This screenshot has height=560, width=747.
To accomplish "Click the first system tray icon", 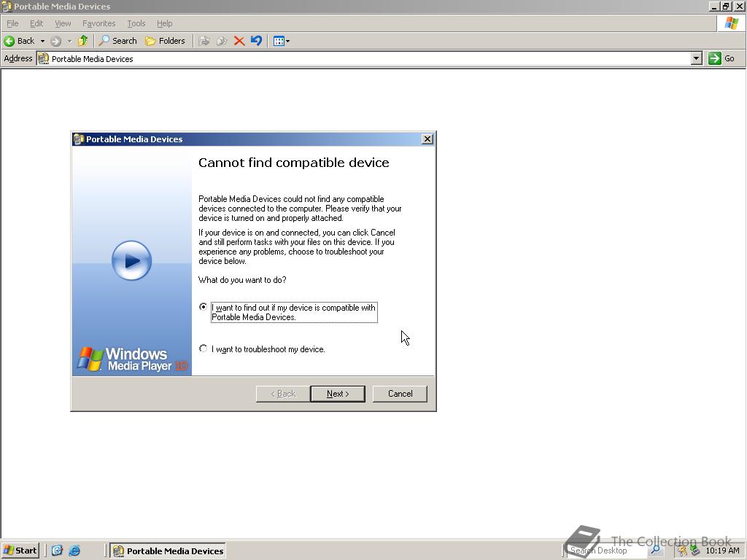I will pos(682,551).
